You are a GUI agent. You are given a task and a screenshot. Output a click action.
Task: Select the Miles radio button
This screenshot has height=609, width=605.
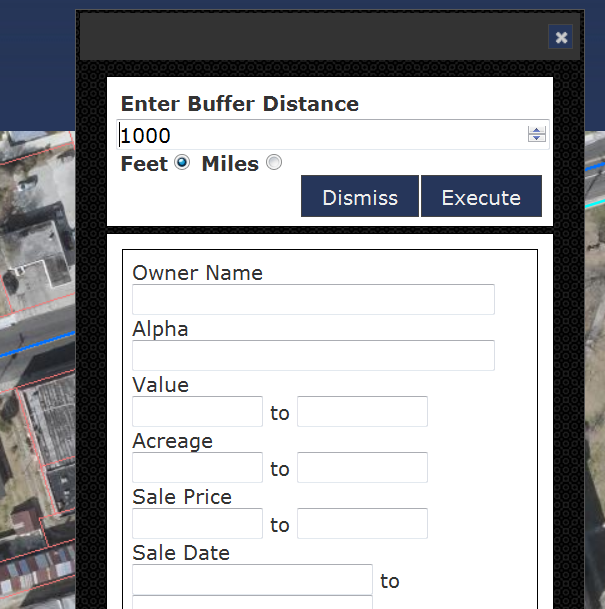pos(274,162)
